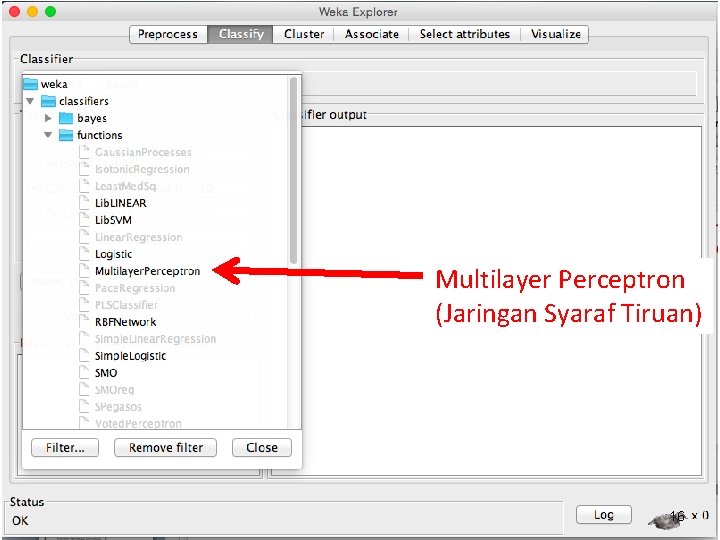The width and height of the screenshot is (720, 540).
Task: Click the IsotonicRegression file icon
Action: click(x=84, y=169)
